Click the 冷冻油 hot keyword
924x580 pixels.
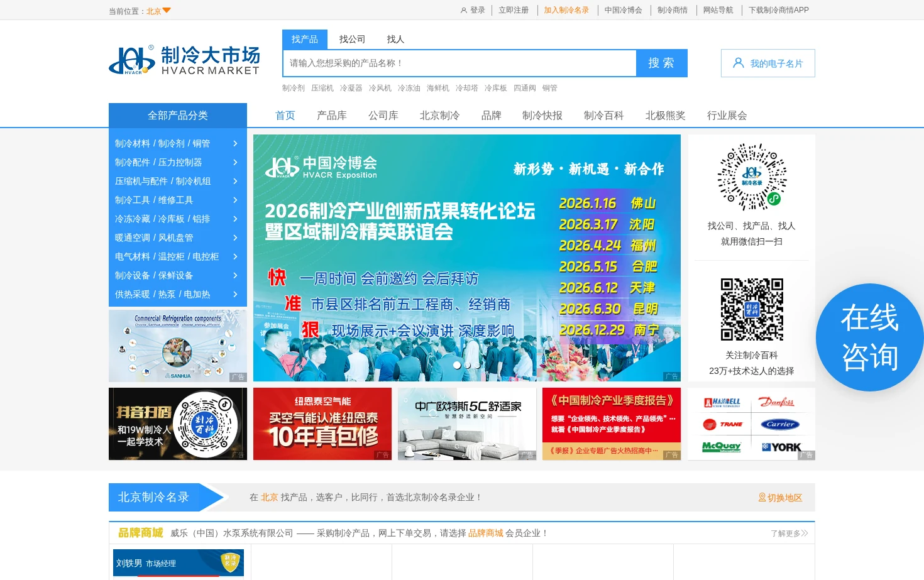pos(409,88)
